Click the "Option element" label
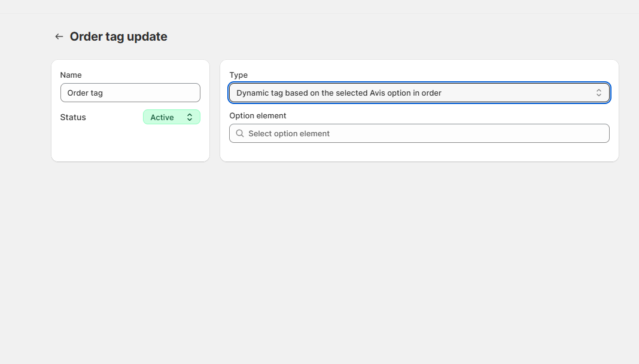Screen dimensions: 639x364 point(258,115)
